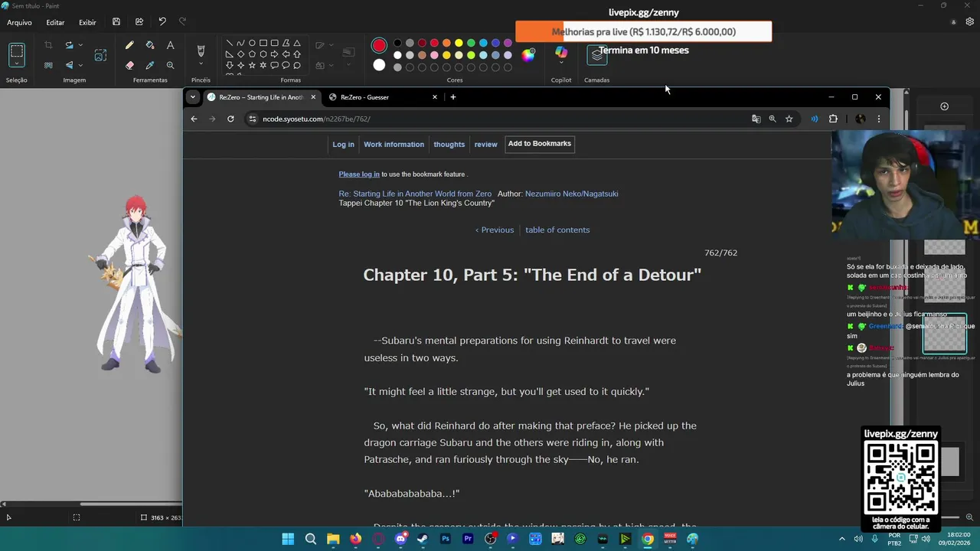Viewport: 980px width, 551px height.
Task: Pick the black swatch in Cores palette
Action: 397,43
